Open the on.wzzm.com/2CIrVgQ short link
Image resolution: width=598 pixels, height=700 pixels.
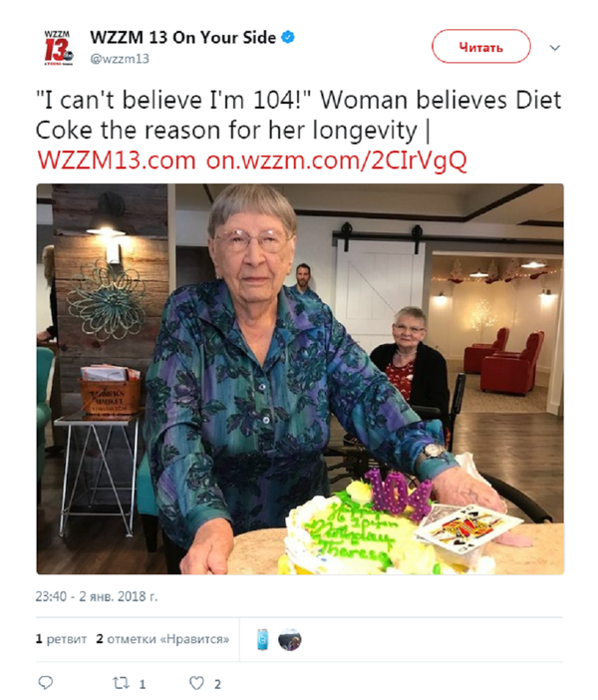[337, 160]
